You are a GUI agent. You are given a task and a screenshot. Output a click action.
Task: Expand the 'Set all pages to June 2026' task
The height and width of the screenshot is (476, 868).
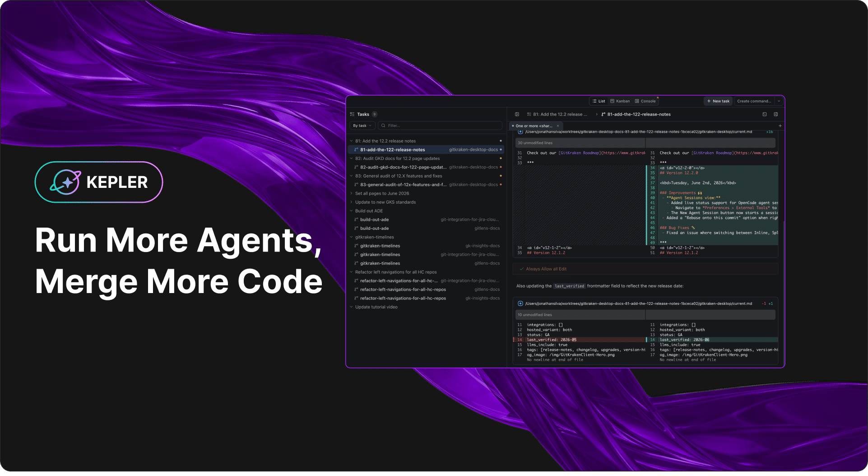pos(352,193)
